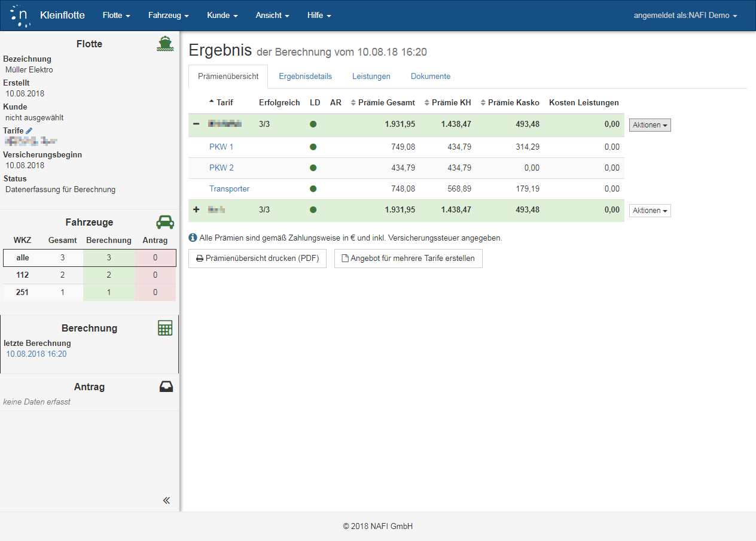
Task: Select the 'alle' row in Fahrzeuge table
Action: coord(90,258)
